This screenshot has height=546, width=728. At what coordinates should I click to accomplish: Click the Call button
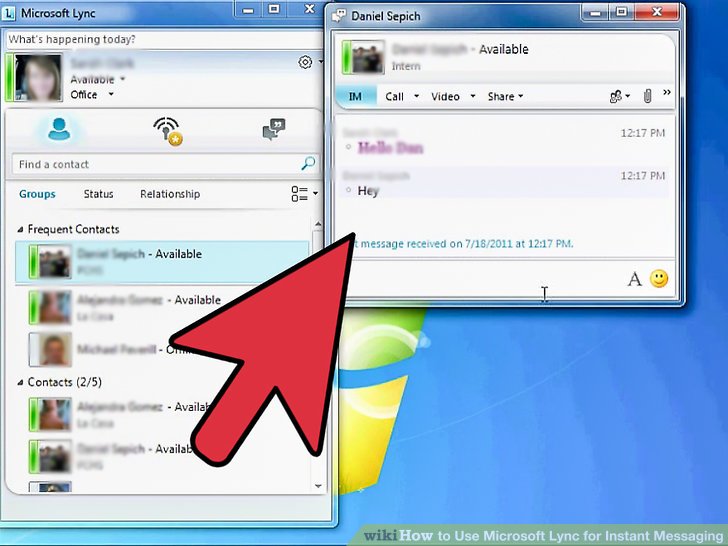click(x=395, y=97)
